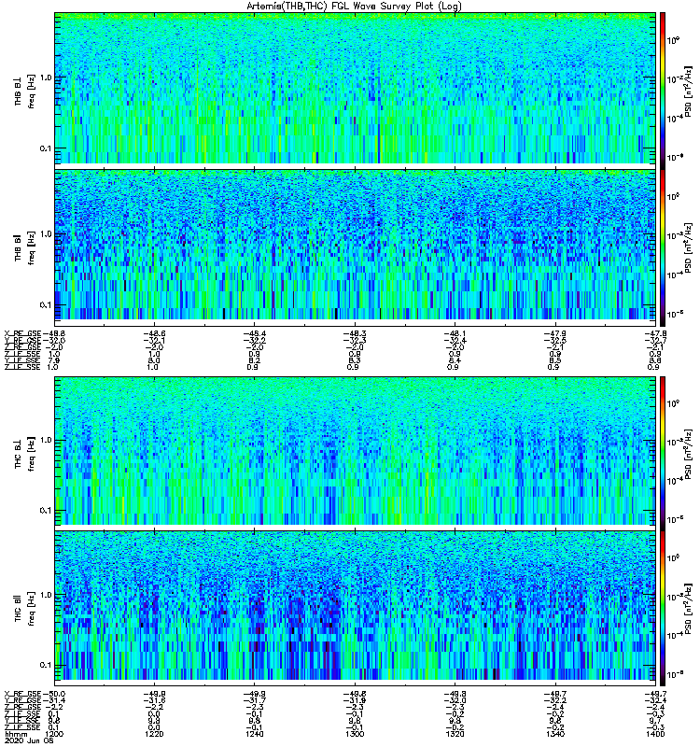The height and width of the screenshot is (747, 700).
Task: Click the plot title 'Artemis(THB,THC) FGL Wave Survey Plot (Log)'
Action: click(354, 7)
